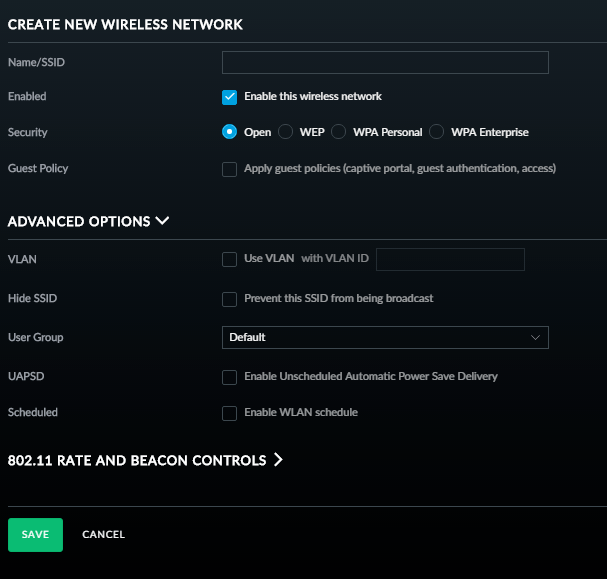607x579 pixels.
Task: Choose WPA Personal security
Action: [338, 132]
